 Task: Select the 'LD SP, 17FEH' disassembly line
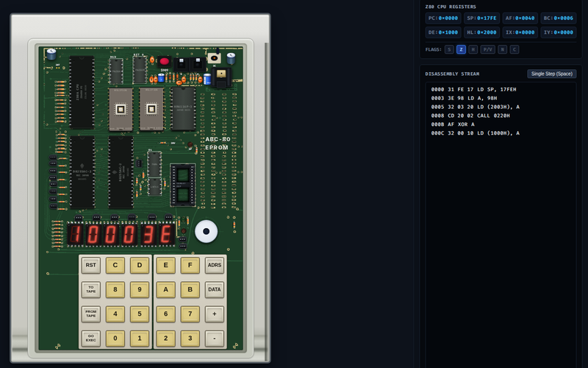[x=473, y=89]
